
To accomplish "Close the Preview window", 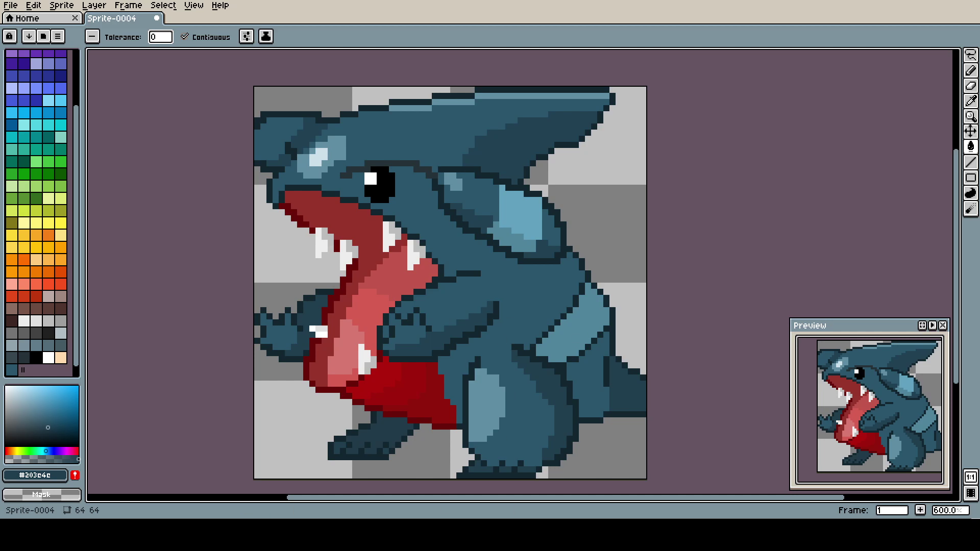I will pyautogui.click(x=943, y=325).
